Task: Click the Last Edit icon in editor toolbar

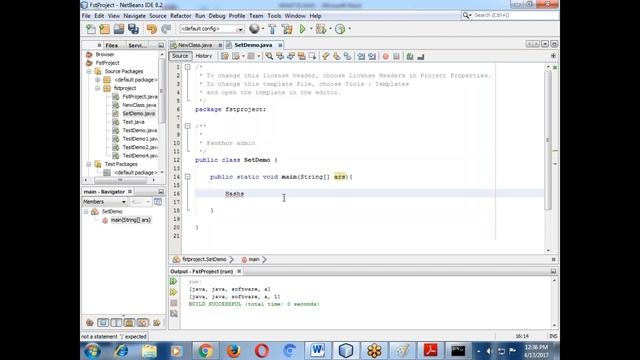Action: [x=224, y=56]
